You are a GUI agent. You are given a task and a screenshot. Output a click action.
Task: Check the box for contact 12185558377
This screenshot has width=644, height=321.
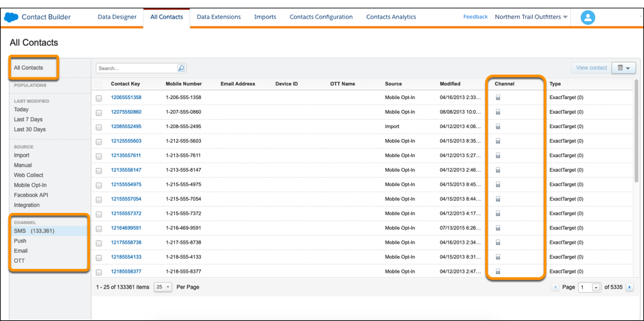pos(98,273)
